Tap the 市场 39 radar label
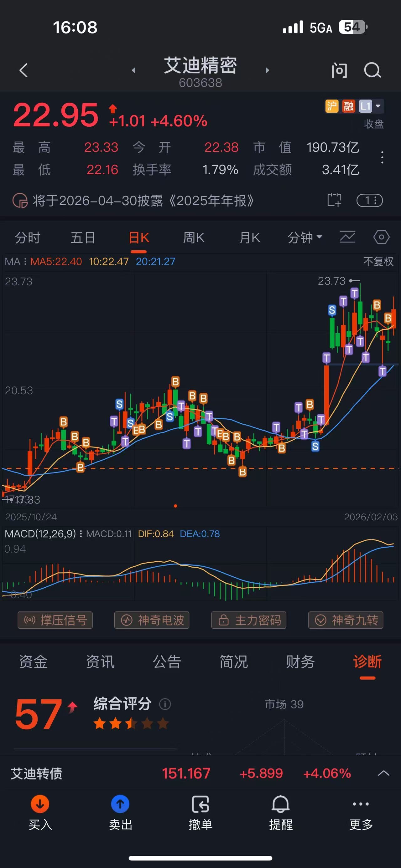This screenshot has width=401, height=868. (284, 704)
